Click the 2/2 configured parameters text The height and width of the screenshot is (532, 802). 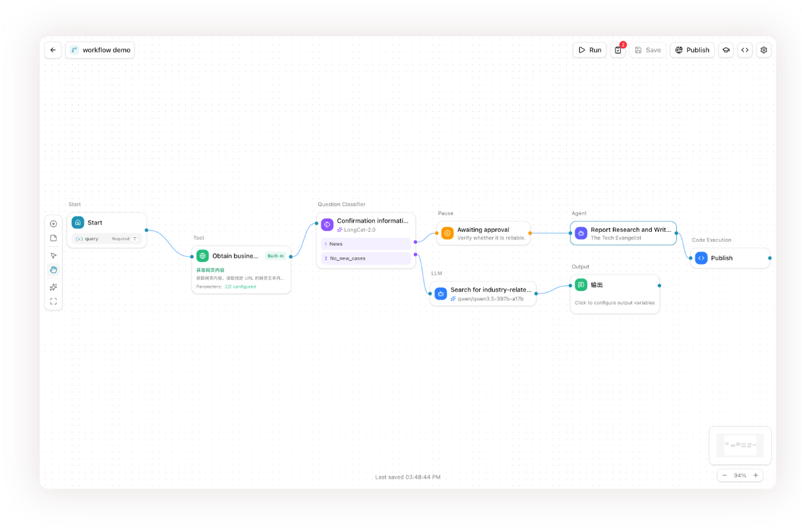coord(241,286)
